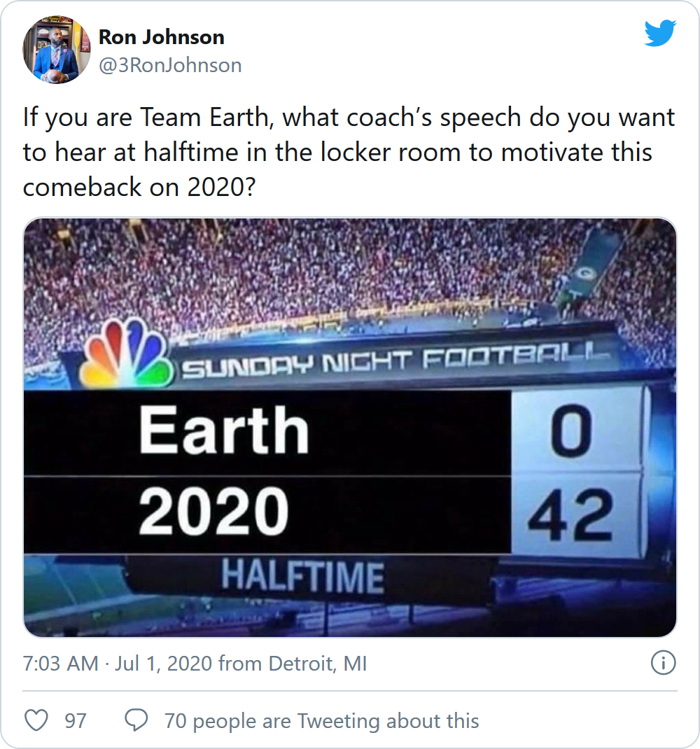
Task: Open the 7:03 AM · Jul 1, 2020 timestamp
Action: (x=118, y=664)
